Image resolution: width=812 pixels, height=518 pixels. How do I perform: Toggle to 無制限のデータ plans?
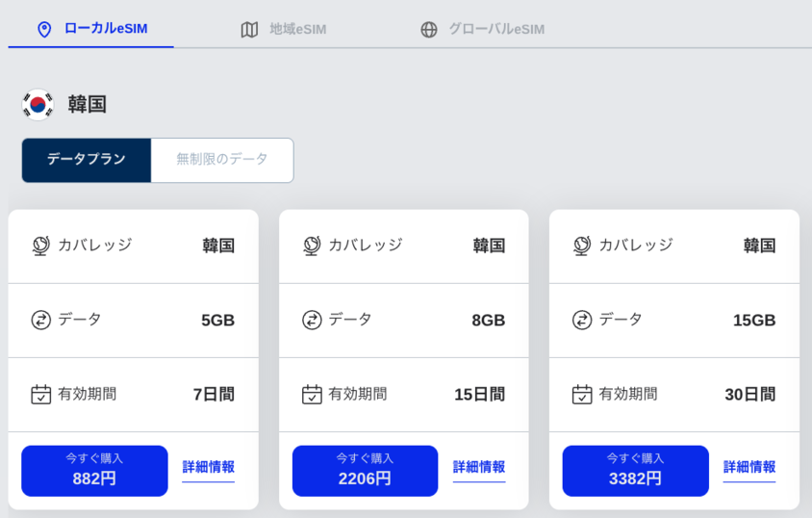click(222, 160)
